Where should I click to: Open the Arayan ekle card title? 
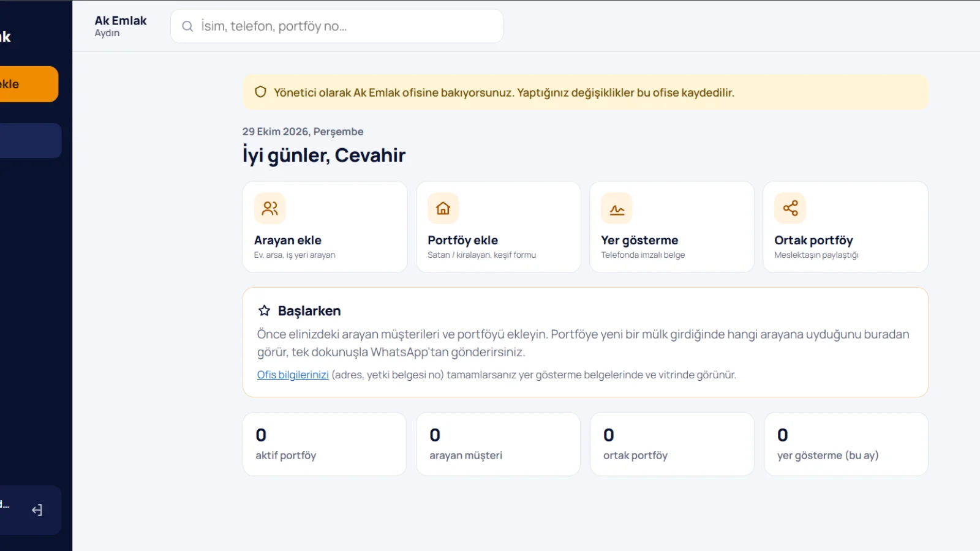coord(288,240)
